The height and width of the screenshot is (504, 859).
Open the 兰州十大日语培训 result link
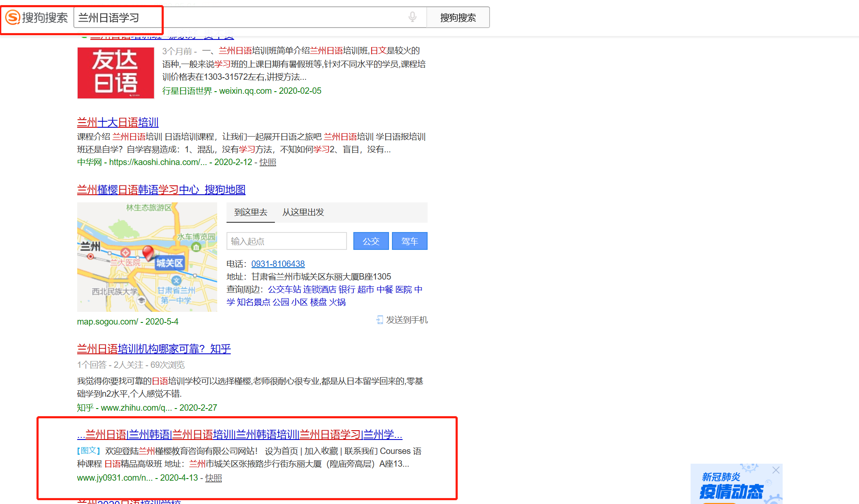coord(118,123)
